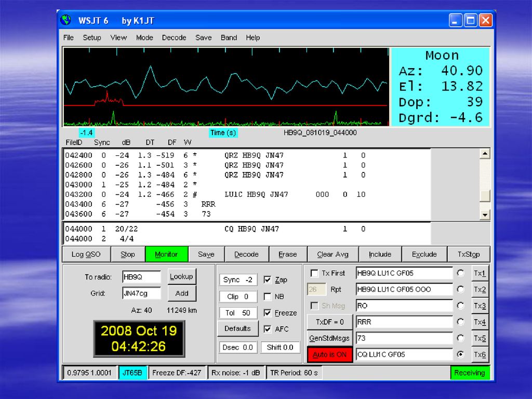
Task: Click the Tx5 button
Action: pos(480,338)
